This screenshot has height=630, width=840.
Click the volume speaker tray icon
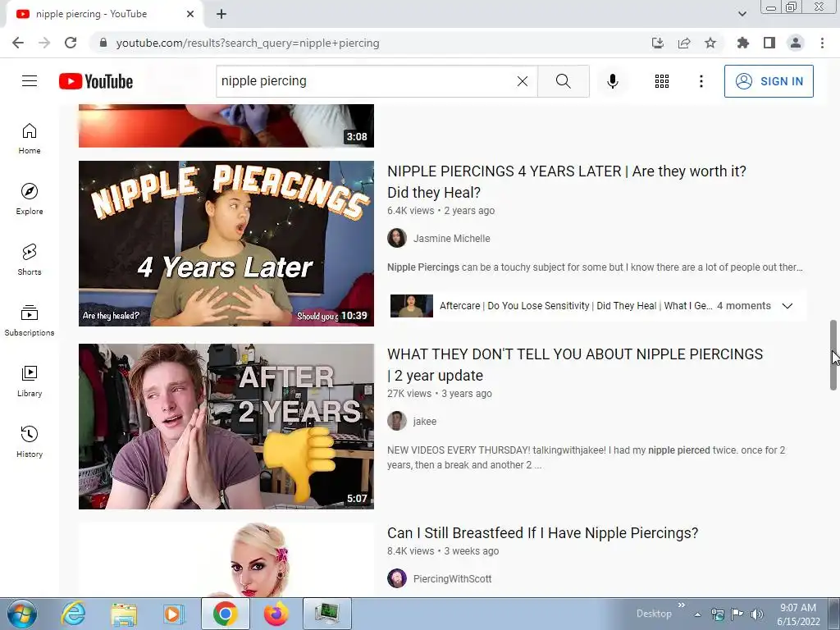click(756, 614)
